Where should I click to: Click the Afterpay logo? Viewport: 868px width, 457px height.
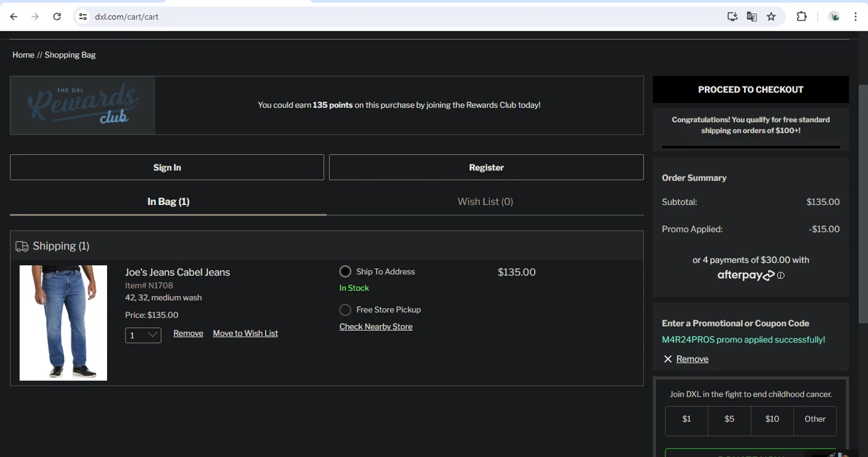pos(746,276)
